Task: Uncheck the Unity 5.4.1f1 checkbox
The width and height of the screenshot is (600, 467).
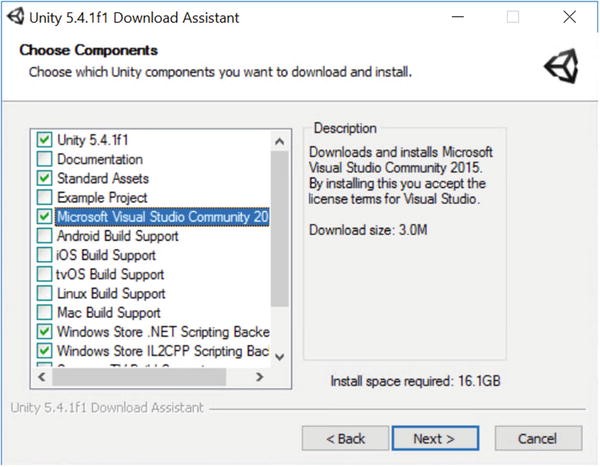Action: click(44, 140)
